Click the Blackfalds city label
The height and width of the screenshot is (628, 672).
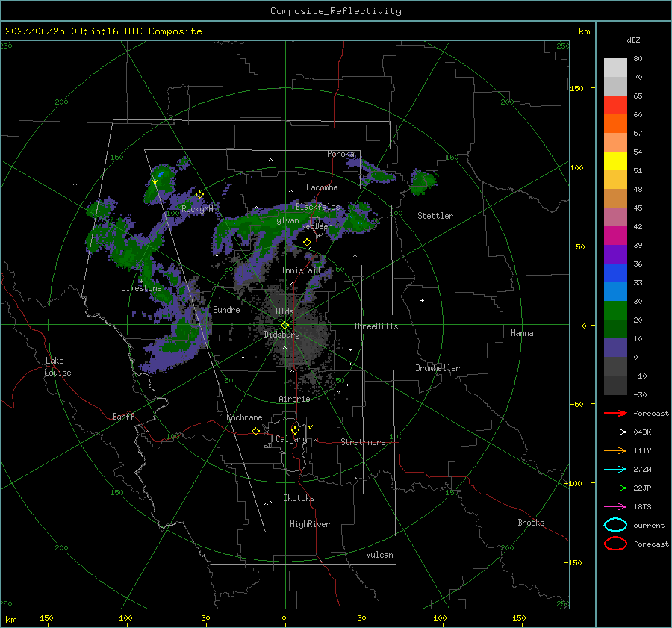(317, 207)
